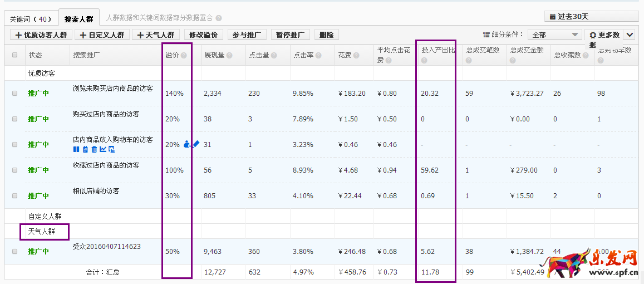Click the pencil edit icon beside 20% 溢价
Screen dimensions: 644x284
(x=196, y=144)
